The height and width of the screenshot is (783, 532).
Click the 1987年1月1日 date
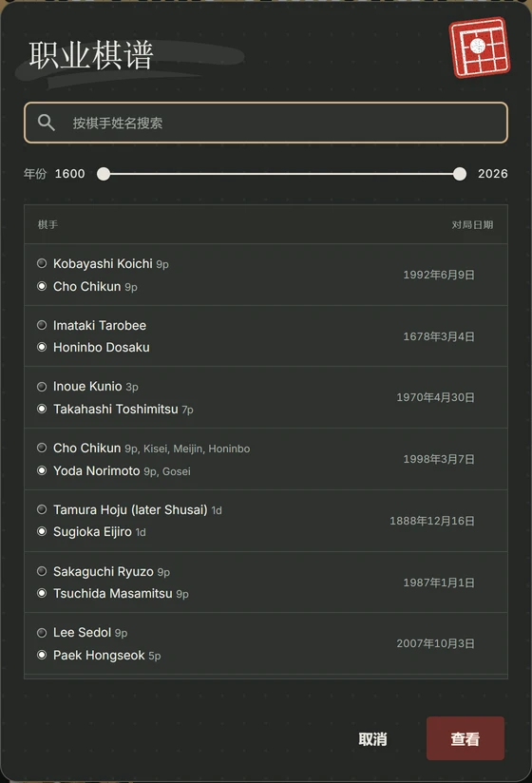(x=439, y=582)
